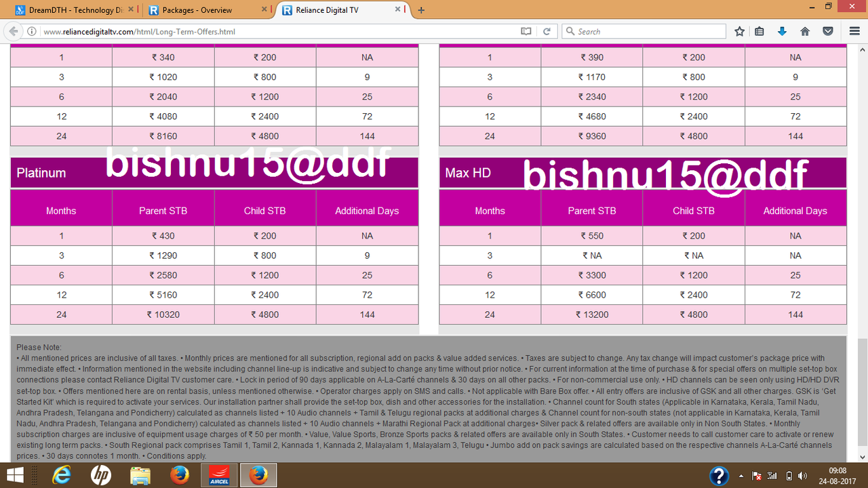Image resolution: width=868 pixels, height=488 pixels.
Task: Select Platinum price ₹ 2580
Action: point(163,275)
